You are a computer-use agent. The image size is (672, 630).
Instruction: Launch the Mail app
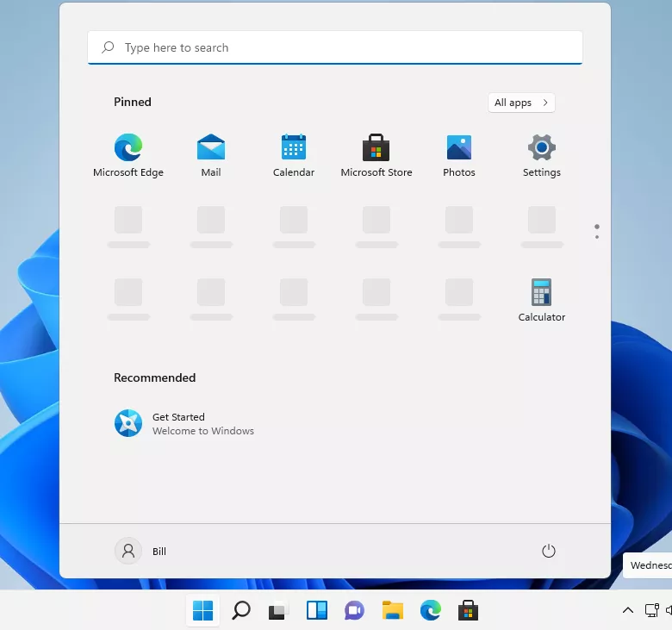[211, 148]
